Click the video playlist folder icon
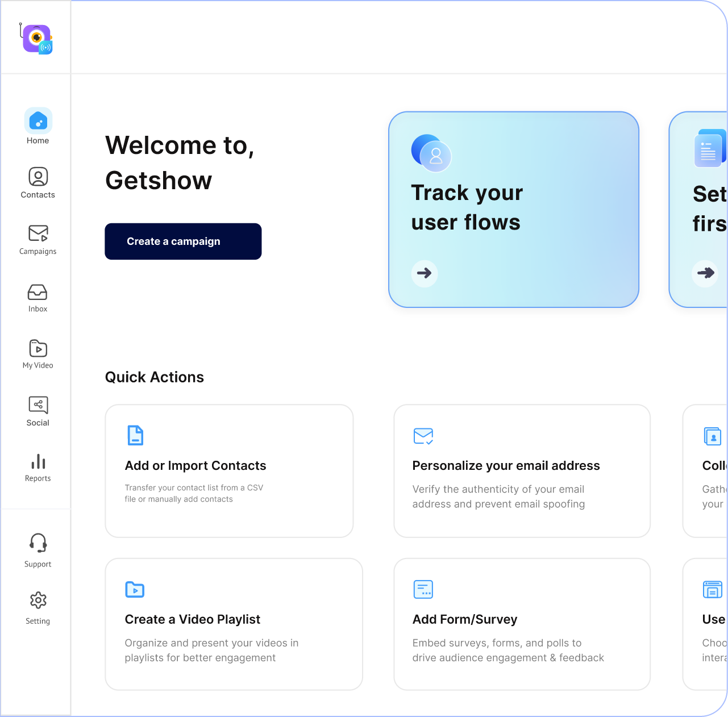The height and width of the screenshot is (717, 728). tap(135, 590)
